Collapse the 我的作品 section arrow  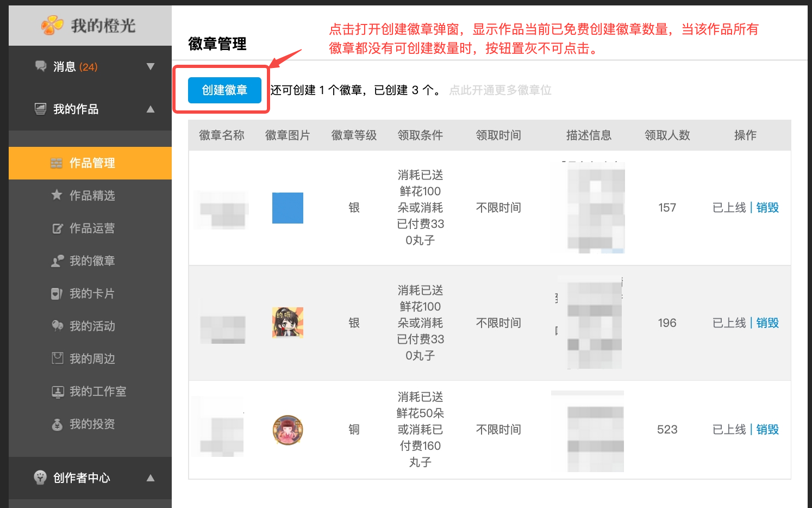click(151, 109)
